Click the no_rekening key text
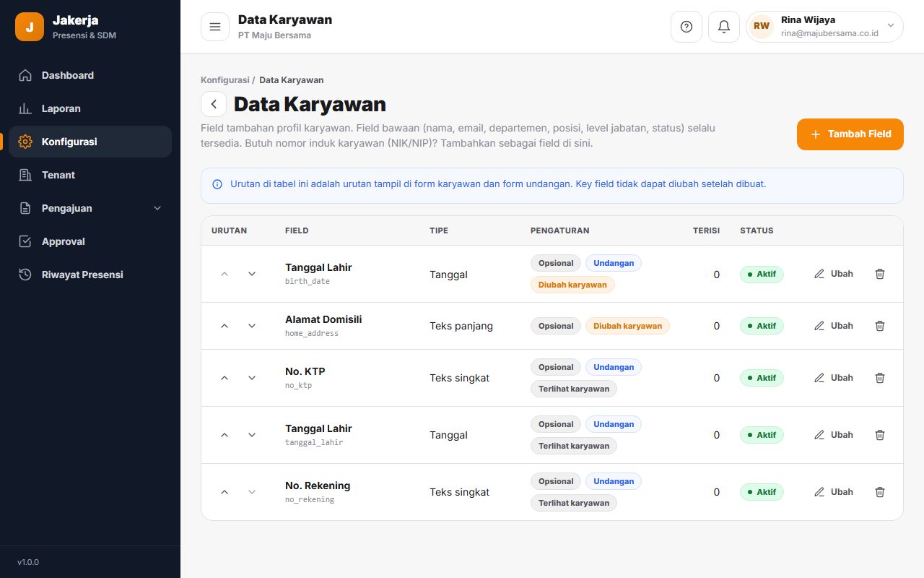The image size is (924, 578). (310, 499)
